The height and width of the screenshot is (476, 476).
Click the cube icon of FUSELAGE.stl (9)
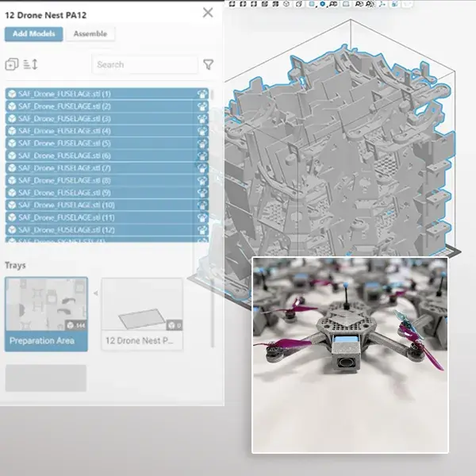coord(12,193)
